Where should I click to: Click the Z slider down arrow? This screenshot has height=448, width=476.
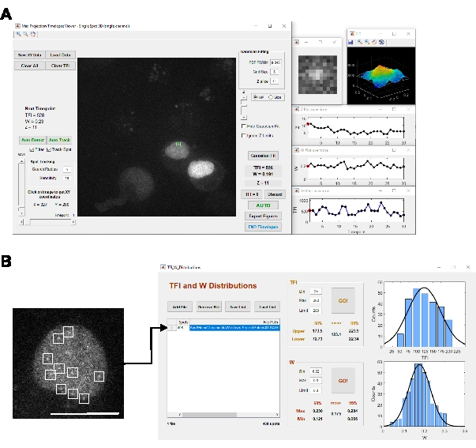pos(243,115)
